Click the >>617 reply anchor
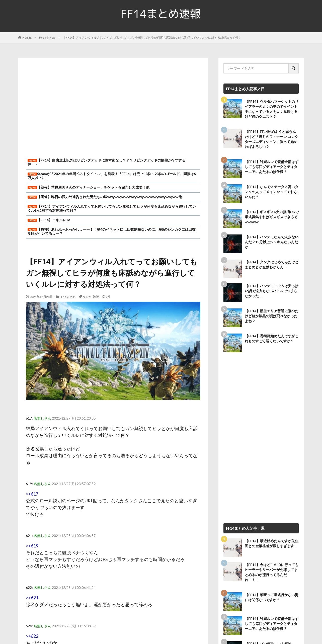Viewport: 322px width, 644px height. [x=32, y=494]
